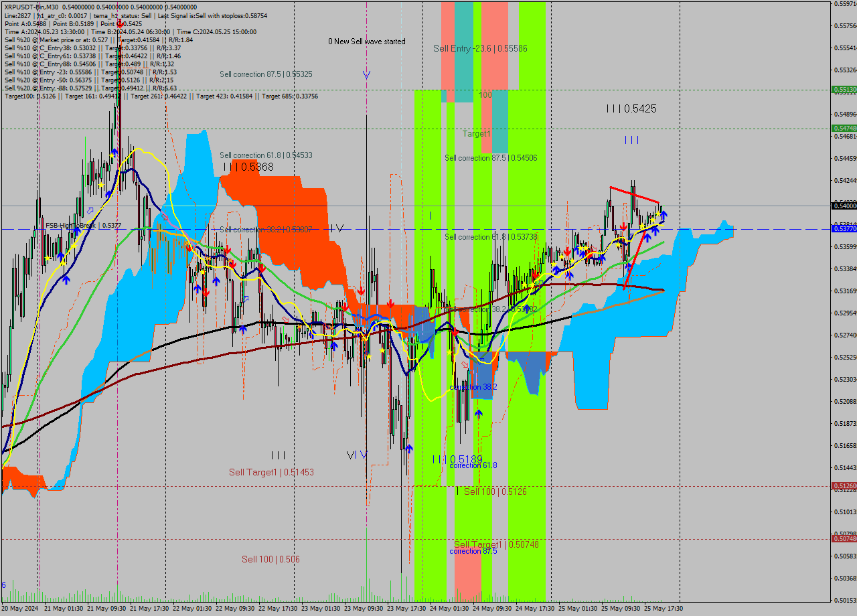The height and width of the screenshot is (616, 857).
Task: Select the 'I I I 0.5425' wave label
Action: pyautogui.click(x=631, y=108)
